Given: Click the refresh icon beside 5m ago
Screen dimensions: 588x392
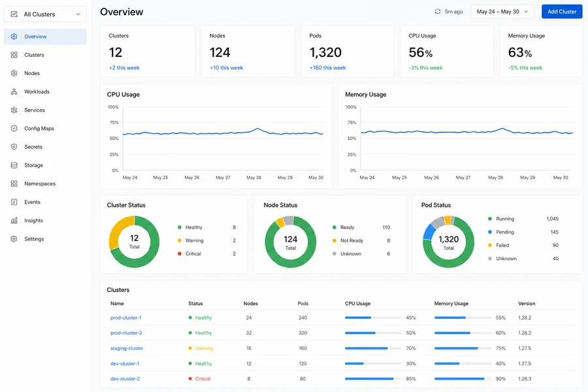Looking at the screenshot, I should tap(438, 12).
